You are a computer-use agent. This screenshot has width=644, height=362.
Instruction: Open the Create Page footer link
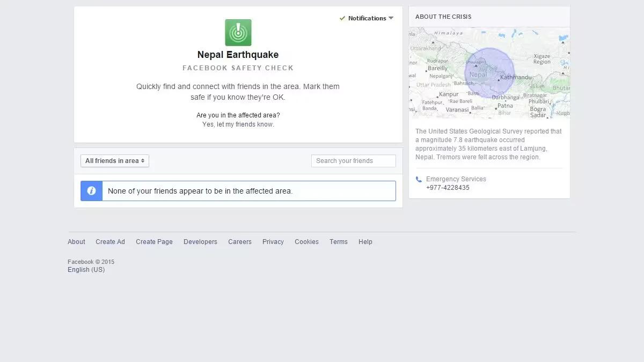tap(154, 242)
